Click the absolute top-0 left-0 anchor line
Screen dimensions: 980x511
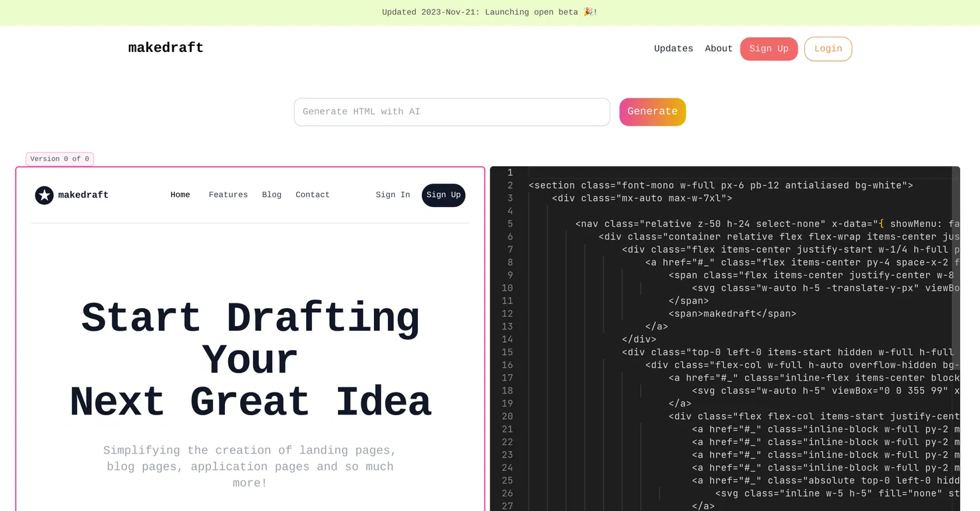[x=826, y=480]
